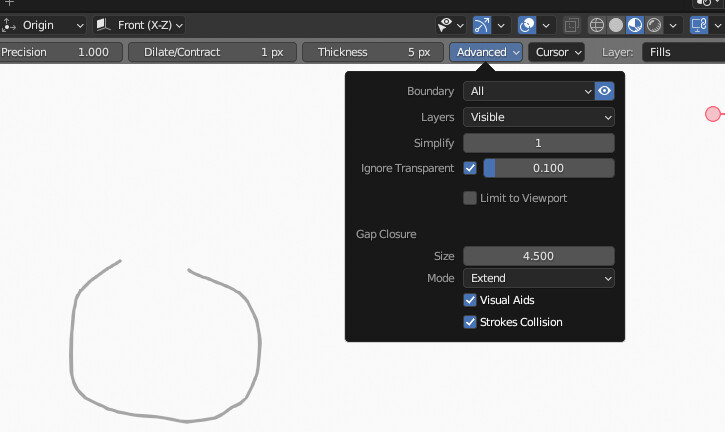Open the overlays options dropdown arrow
Image resolution: width=725 pixels, height=432 pixels.
tap(546, 25)
